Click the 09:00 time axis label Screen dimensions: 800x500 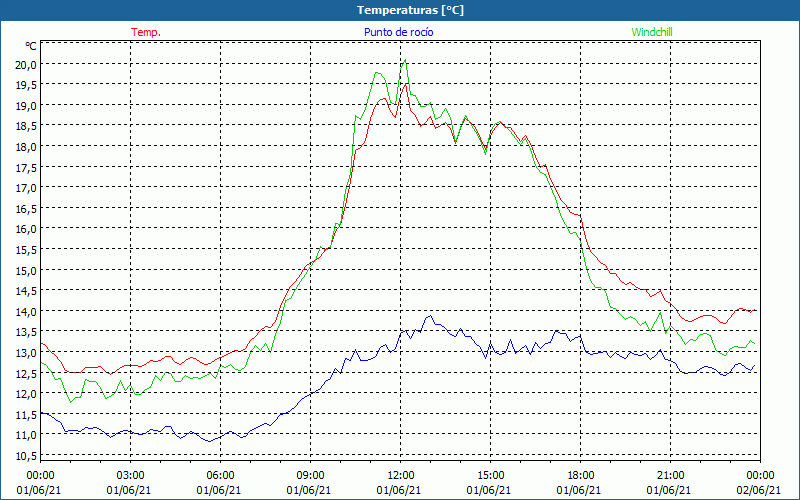pos(311,476)
